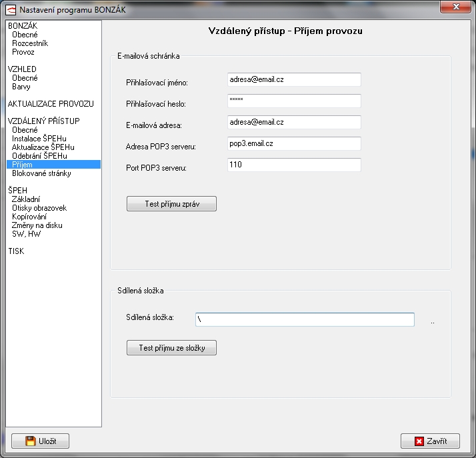
Task: Open Provoz under BONZÁK
Action: pyautogui.click(x=23, y=52)
